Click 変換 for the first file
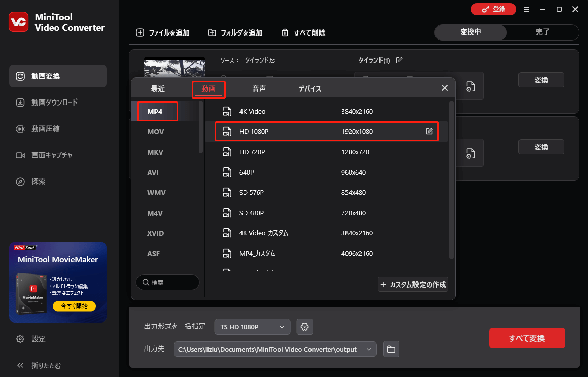588x377 pixels. pos(541,80)
